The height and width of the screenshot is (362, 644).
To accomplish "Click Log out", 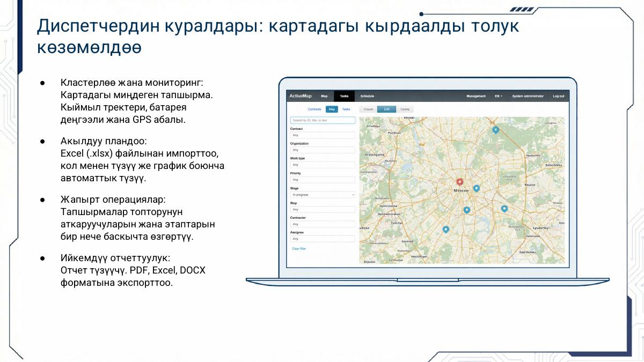I will (559, 96).
